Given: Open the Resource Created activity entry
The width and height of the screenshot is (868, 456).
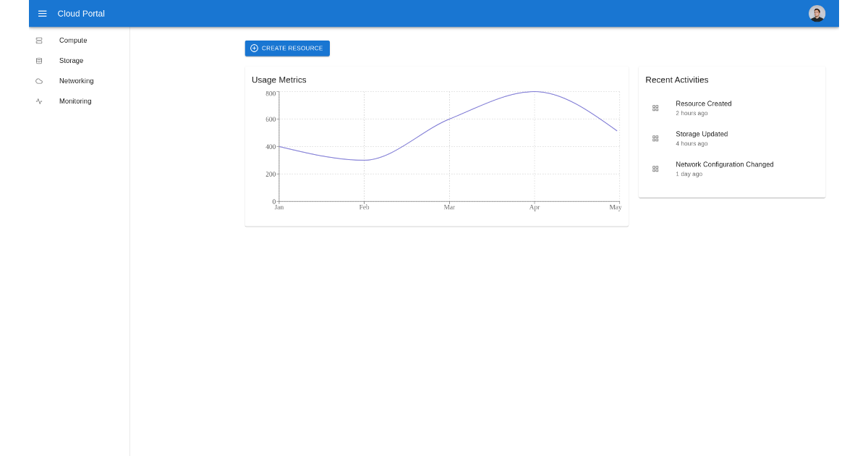Looking at the screenshot, I should 703,108.
